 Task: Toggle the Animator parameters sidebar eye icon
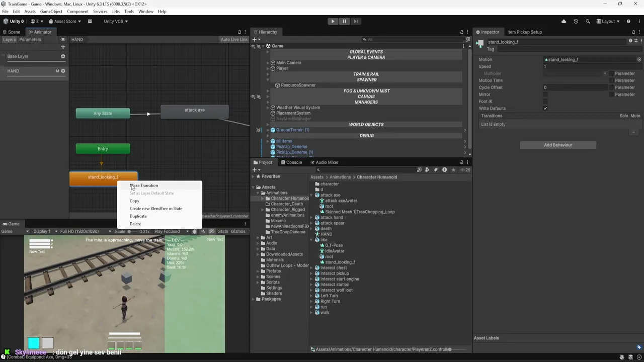[63, 39]
